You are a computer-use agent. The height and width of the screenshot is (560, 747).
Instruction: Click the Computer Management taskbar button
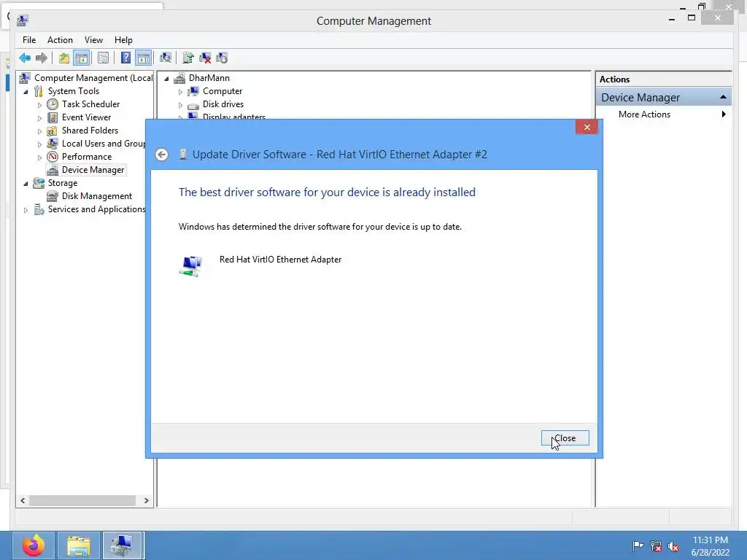123,545
